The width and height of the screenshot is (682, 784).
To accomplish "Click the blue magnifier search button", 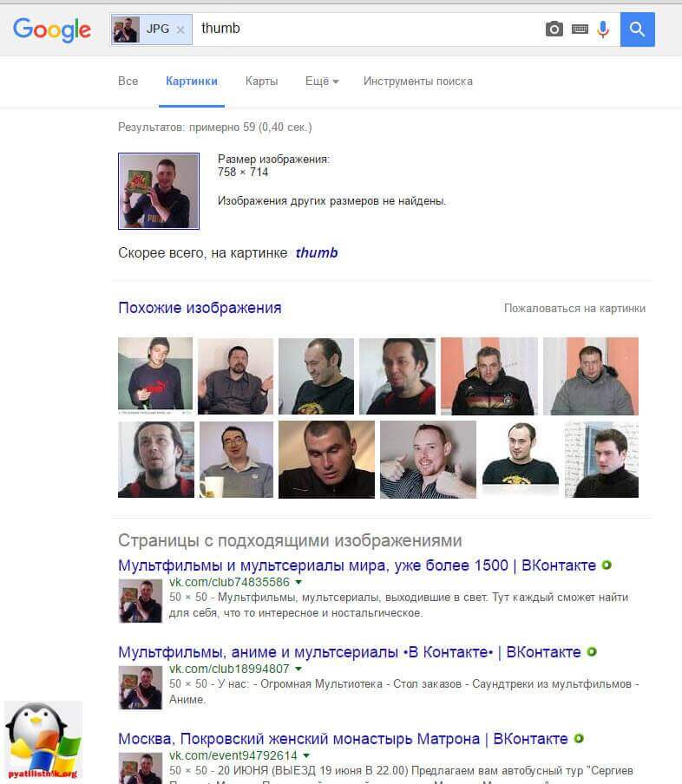I will 637,29.
